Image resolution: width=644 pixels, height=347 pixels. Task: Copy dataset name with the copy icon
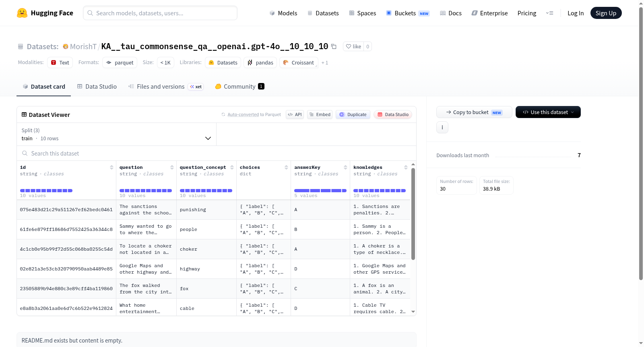pos(334,46)
